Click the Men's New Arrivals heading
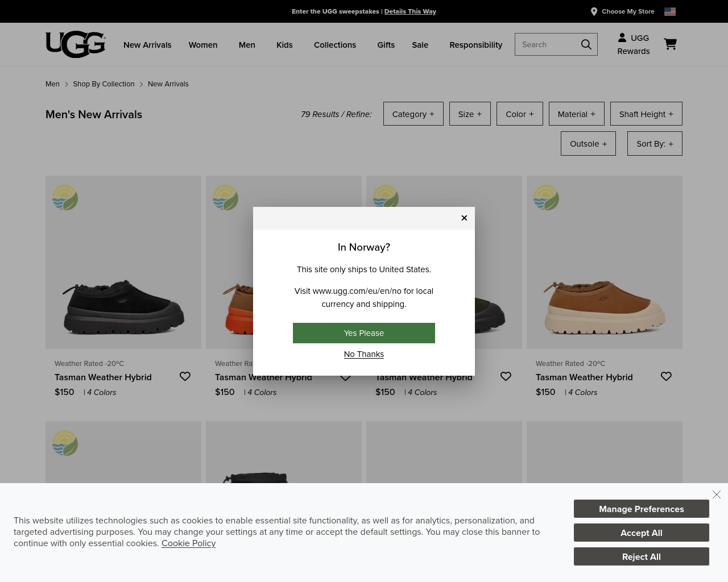 pyautogui.click(x=94, y=114)
